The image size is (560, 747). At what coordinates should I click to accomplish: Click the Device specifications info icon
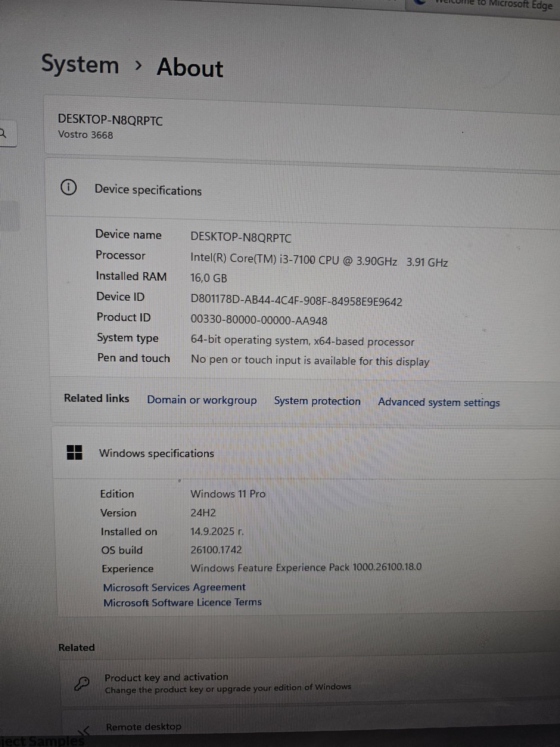(x=69, y=187)
